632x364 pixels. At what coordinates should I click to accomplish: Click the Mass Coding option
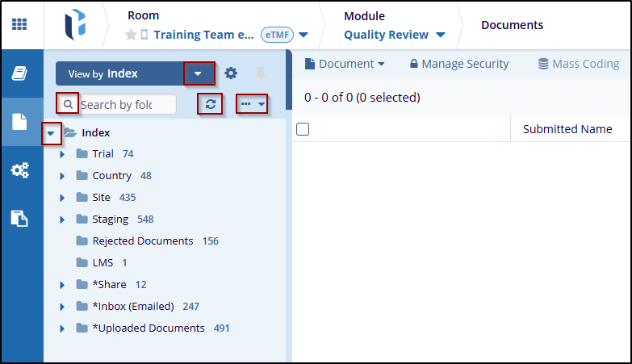(x=578, y=64)
